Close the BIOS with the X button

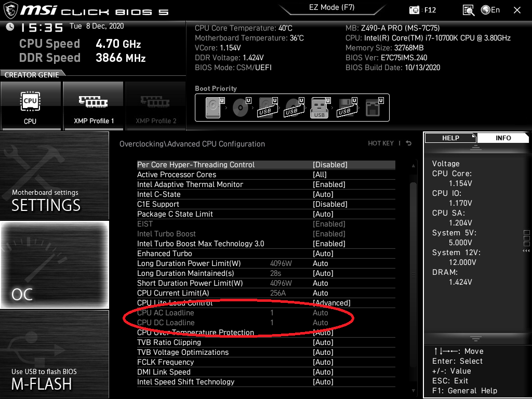tap(517, 10)
